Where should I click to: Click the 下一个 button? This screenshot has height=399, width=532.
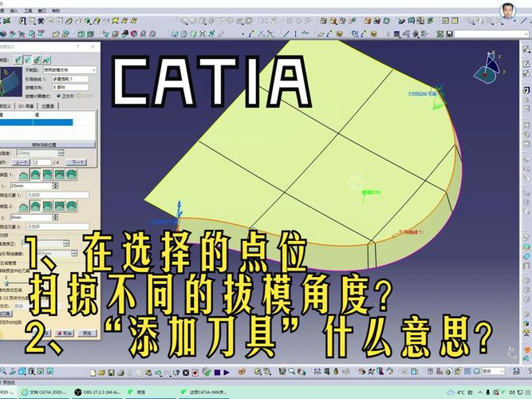pos(77,163)
